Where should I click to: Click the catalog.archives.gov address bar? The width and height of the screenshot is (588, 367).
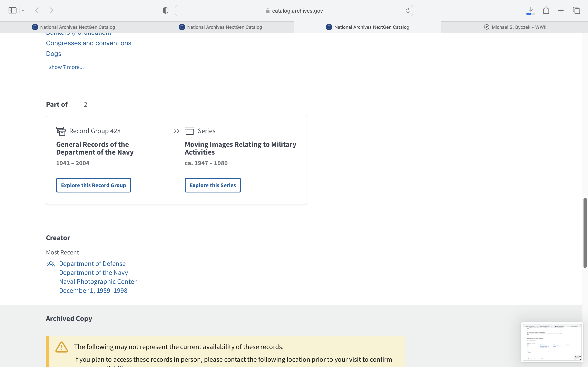click(294, 11)
